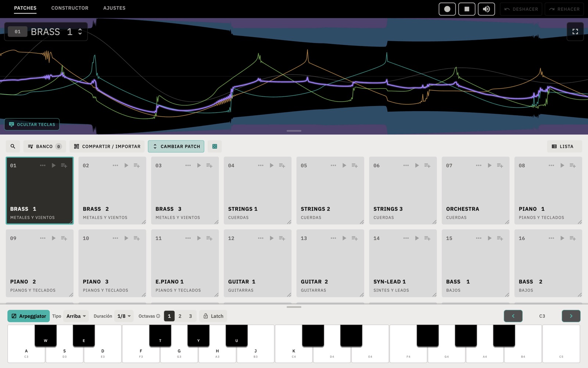
Task: Click the Octavas info icon
Action: point(158,316)
